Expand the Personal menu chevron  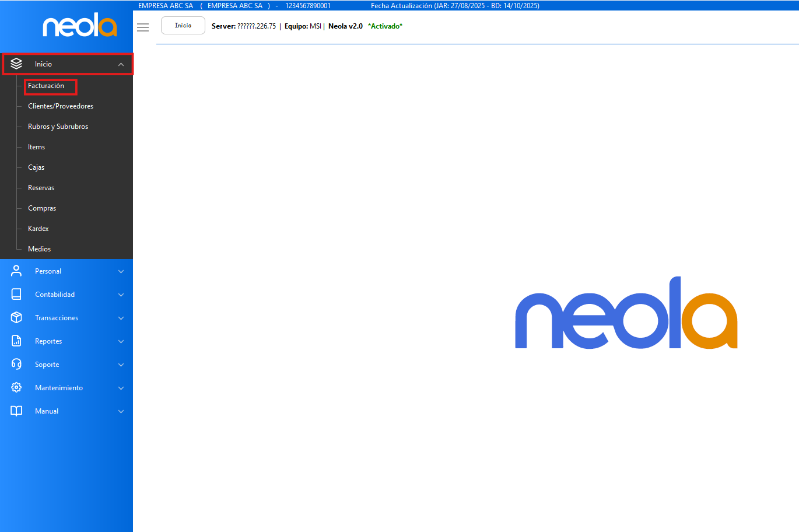tap(121, 271)
